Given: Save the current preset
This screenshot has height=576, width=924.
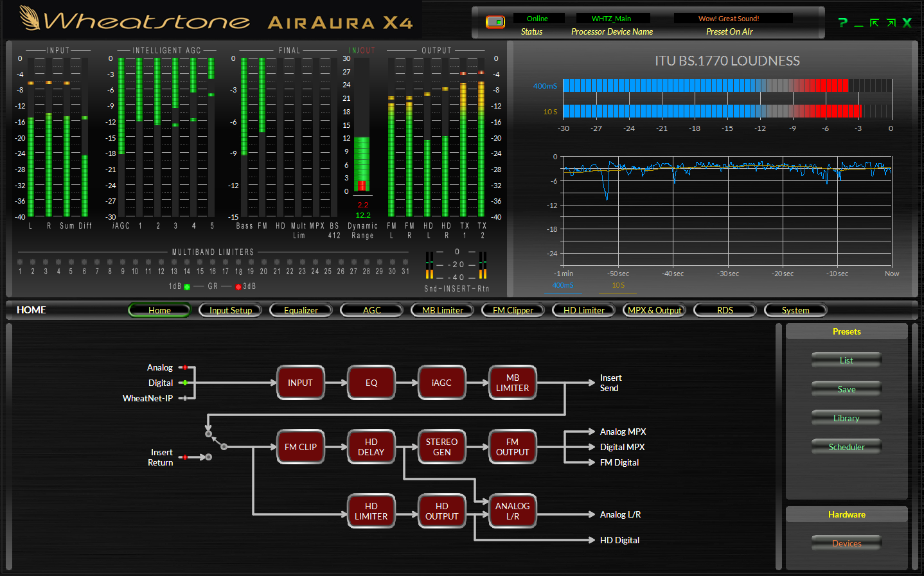Looking at the screenshot, I should point(846,388).
